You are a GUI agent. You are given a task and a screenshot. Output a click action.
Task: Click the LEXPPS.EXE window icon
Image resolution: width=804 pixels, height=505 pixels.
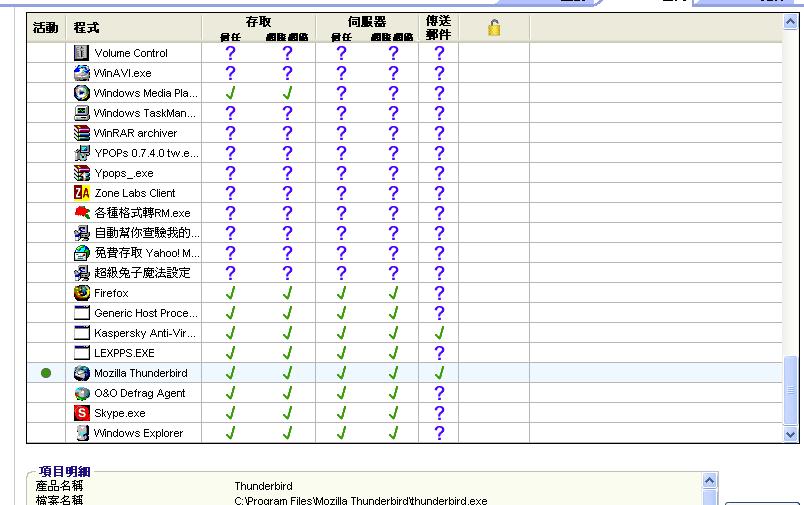tap(82, 353)
